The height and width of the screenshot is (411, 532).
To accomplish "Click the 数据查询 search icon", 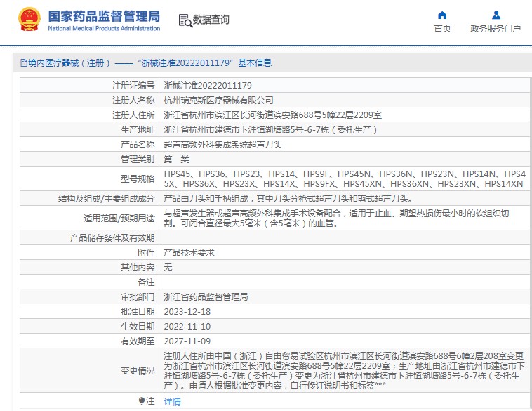I will [x=185, y=20].
